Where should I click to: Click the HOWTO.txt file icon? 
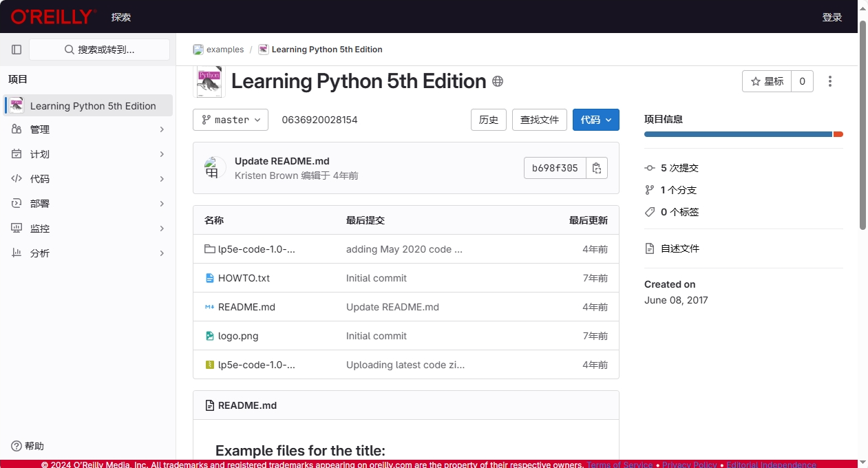point(210,278)
